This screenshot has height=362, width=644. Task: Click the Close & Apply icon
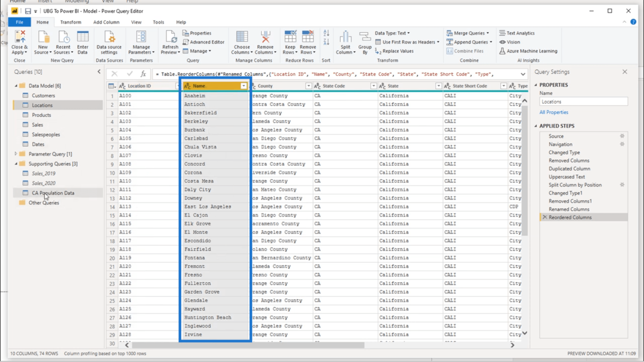point(20,36)
